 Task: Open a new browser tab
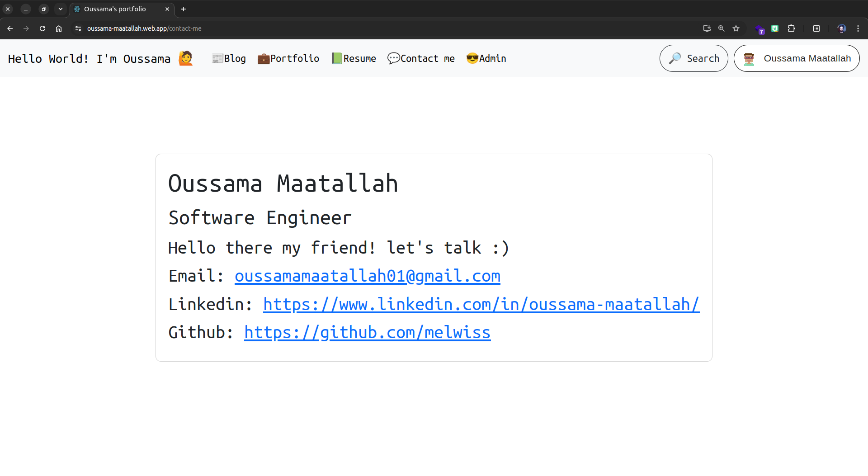184,9
